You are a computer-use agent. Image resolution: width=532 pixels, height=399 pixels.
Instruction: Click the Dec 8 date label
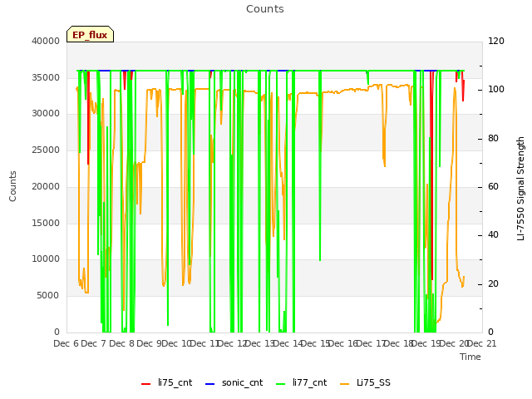121,343
